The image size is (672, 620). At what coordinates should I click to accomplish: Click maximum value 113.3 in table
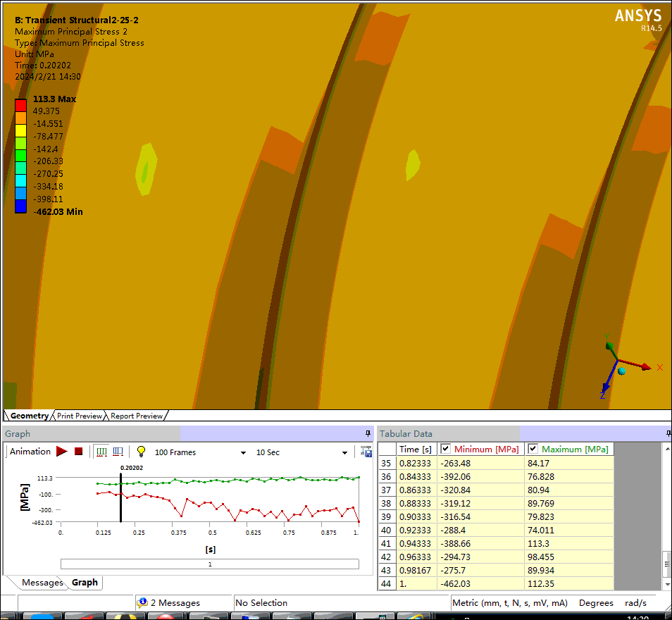coord(569,543)
